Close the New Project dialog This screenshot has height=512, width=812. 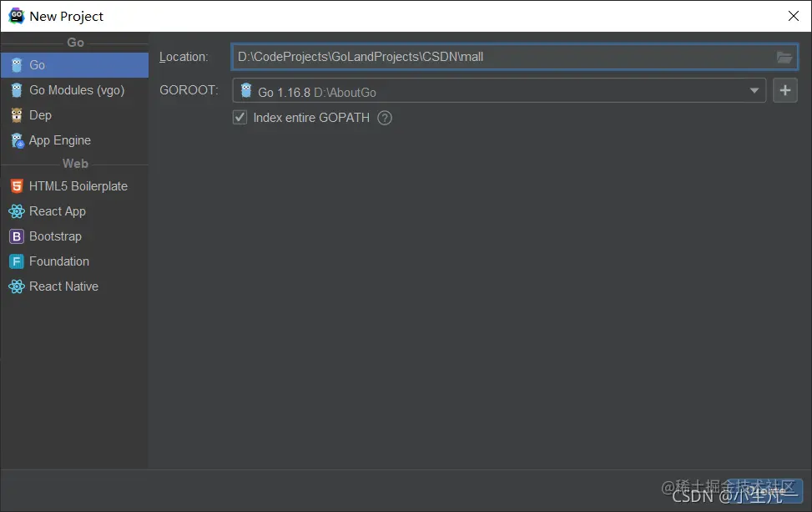click(794, 16)
